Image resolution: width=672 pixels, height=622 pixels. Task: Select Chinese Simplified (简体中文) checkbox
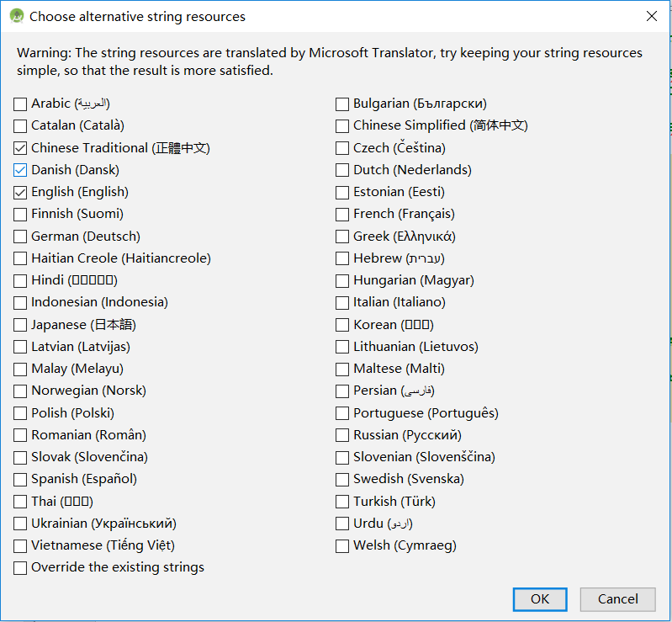click(x=342, y=126)
